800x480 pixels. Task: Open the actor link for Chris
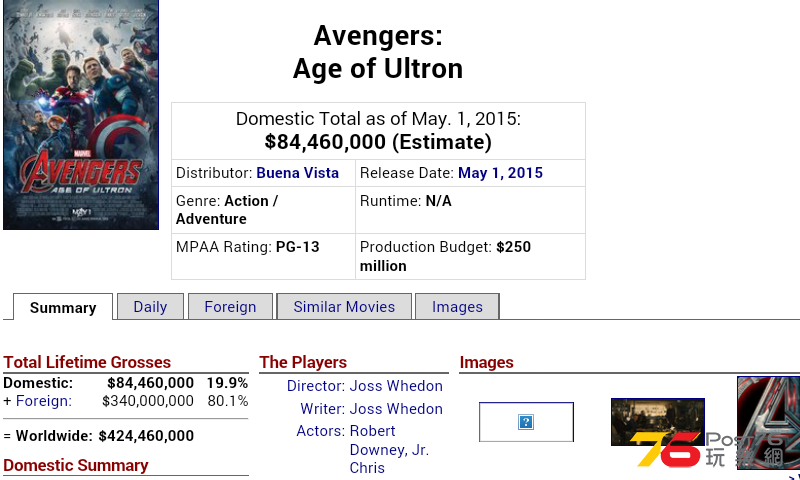(367, 468)
